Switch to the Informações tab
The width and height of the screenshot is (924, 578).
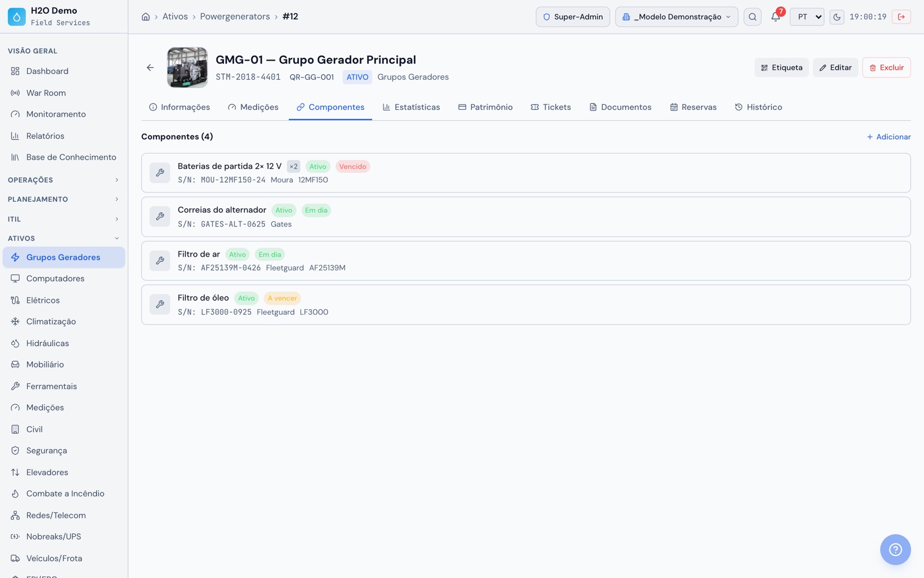point(180,107)
